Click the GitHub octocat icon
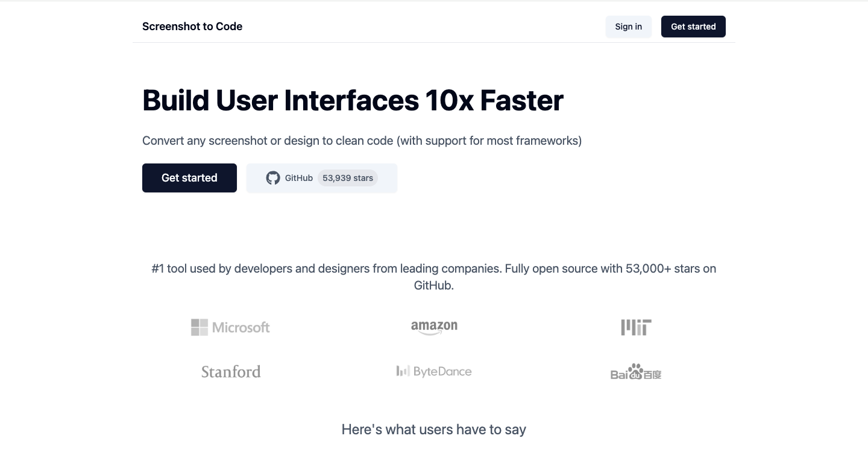 tap(273, 178)
